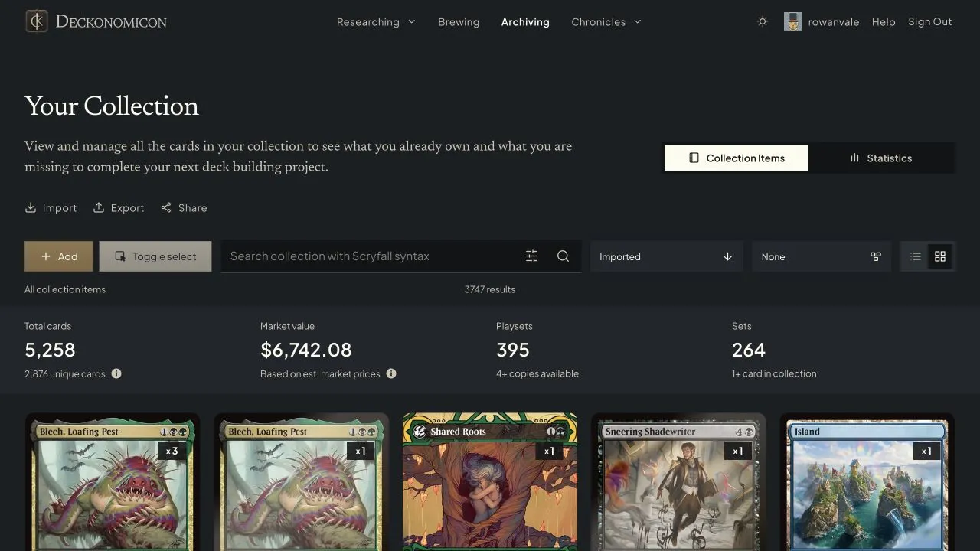The width and height of the screenshot is (980, 551).
Task: Switch to the Statistics tab
Action: click(x=881, y=158)
